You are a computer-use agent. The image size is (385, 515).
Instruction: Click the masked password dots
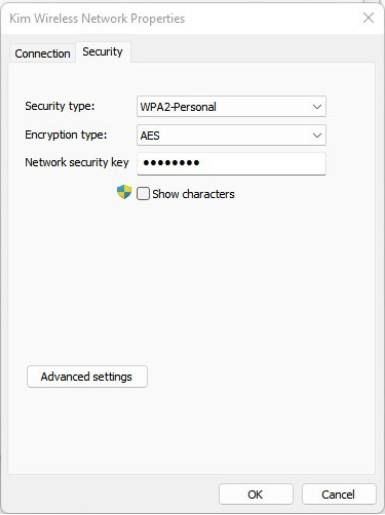click(x=171, y=163)
